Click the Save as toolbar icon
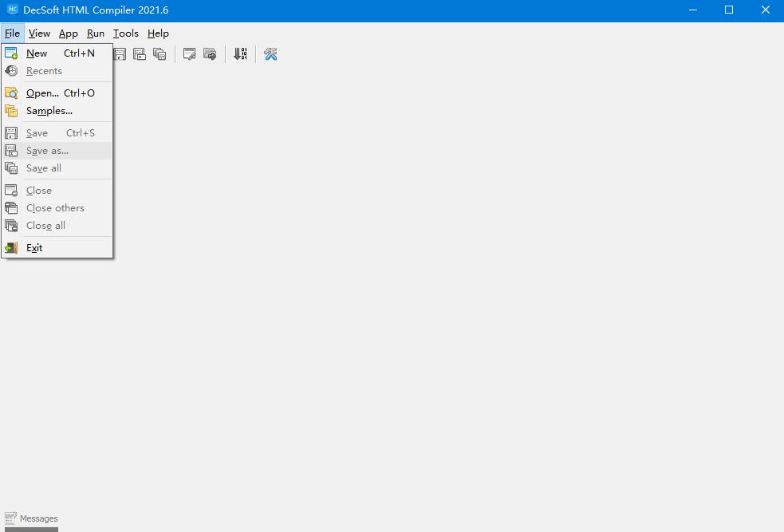Image resolution: width=784 pixels, height=532 pixels. pyautogui.click(x=140, y=54)
